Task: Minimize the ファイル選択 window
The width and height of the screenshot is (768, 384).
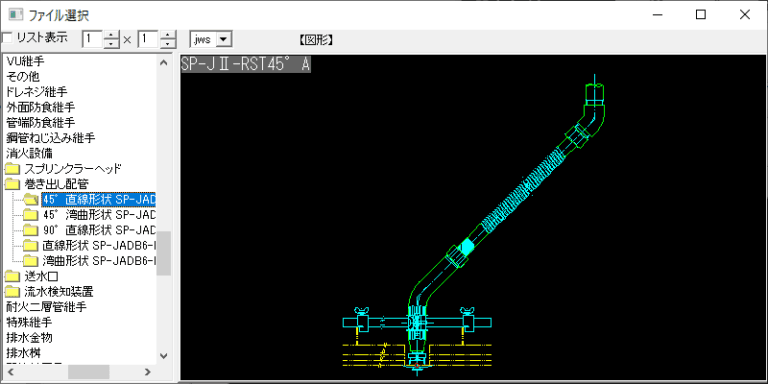Action: pos(658,15)
